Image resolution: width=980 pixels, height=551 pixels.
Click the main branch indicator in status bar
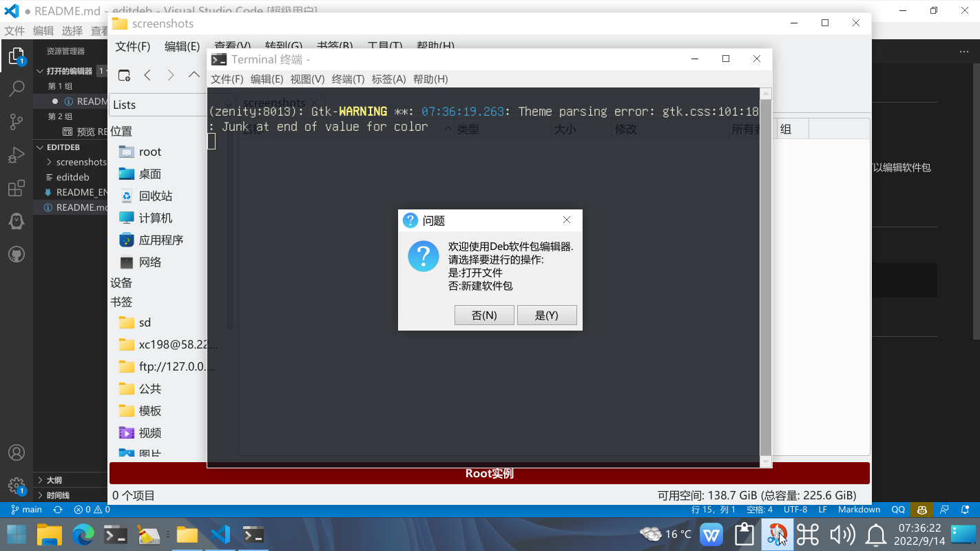click(x=26, y=510)
